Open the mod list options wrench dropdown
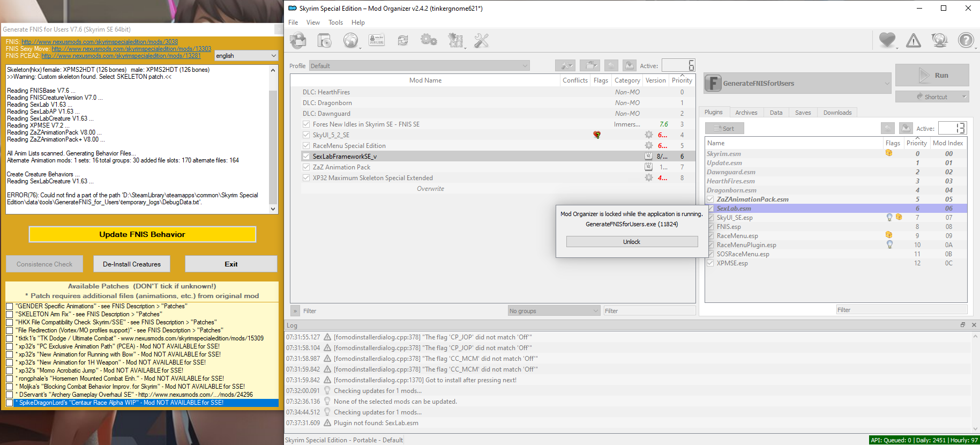This screenshot has width=980, height=445. 565,65
